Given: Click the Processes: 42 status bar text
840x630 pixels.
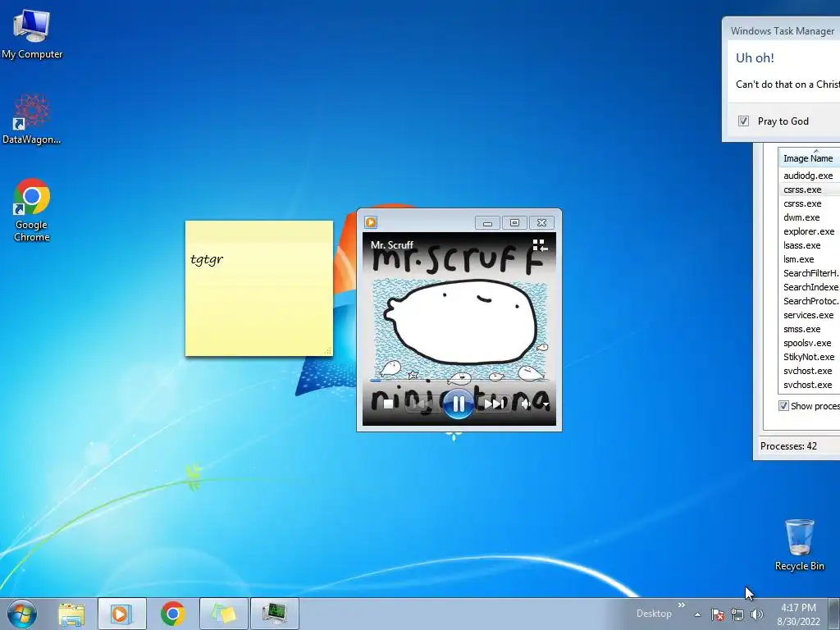Looking at the screenshot, I should pos(788,445).
